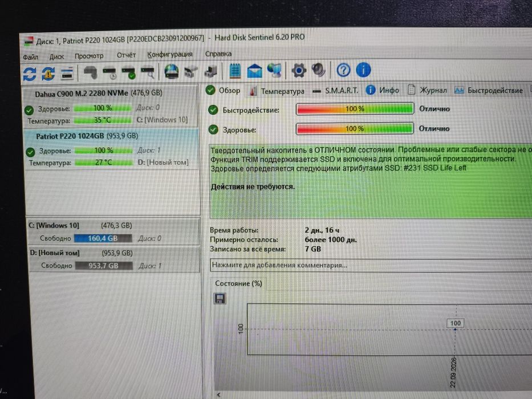Image resolution: width=532 pixels, height=399 pixels.
Task: Click the chart's left scroll arrow
Action: click(x=219, y=394)
